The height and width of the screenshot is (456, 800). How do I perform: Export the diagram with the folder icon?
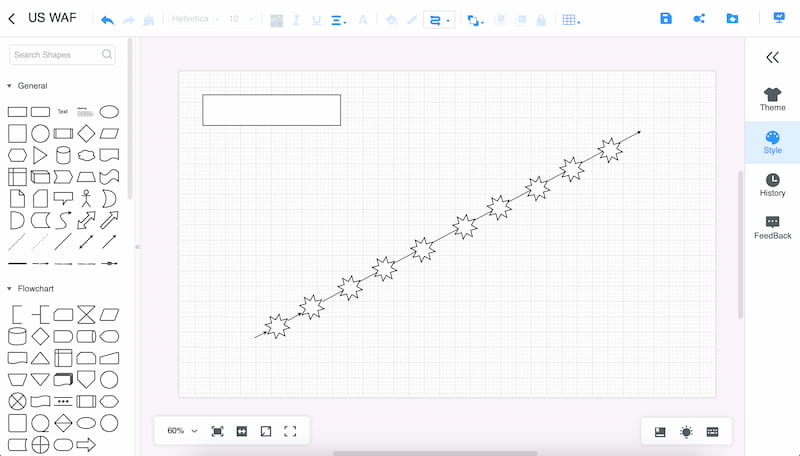pos(732,18)
